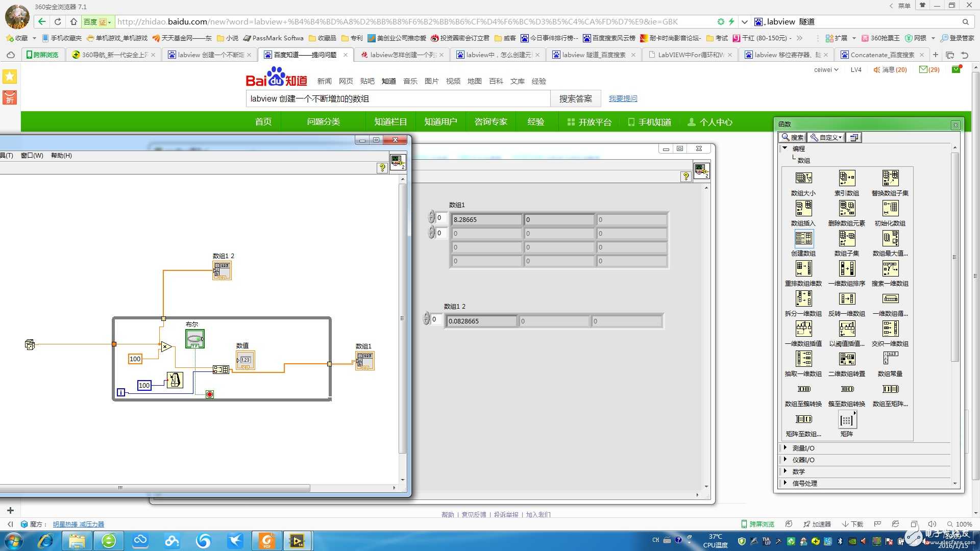Click the 搜索答案 button
Screen dimensions: 980x551
[575, 98]
